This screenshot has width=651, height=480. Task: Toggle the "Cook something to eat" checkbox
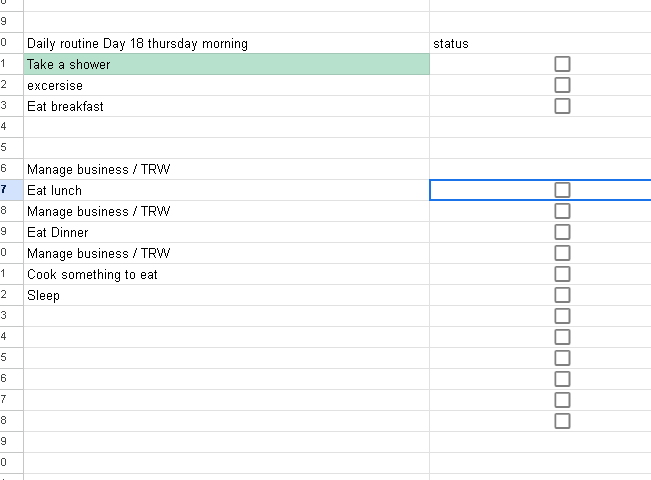[562, 274]
